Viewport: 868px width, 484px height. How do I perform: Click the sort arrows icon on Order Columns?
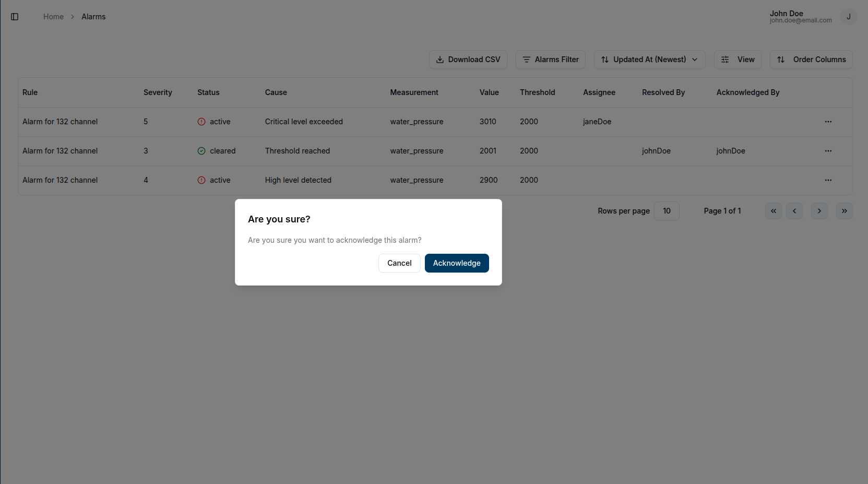[x=781, y=60]
